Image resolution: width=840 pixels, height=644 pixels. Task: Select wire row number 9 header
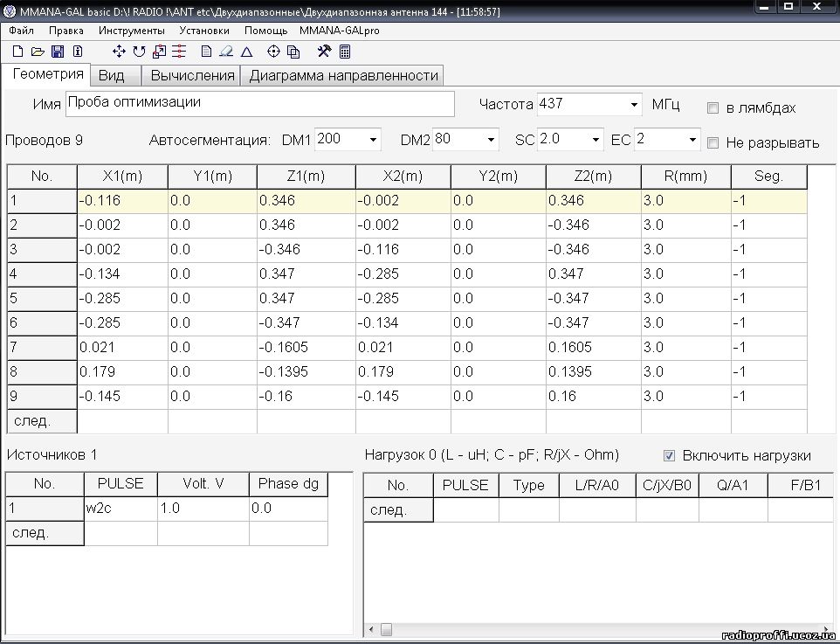click(42, 397)
